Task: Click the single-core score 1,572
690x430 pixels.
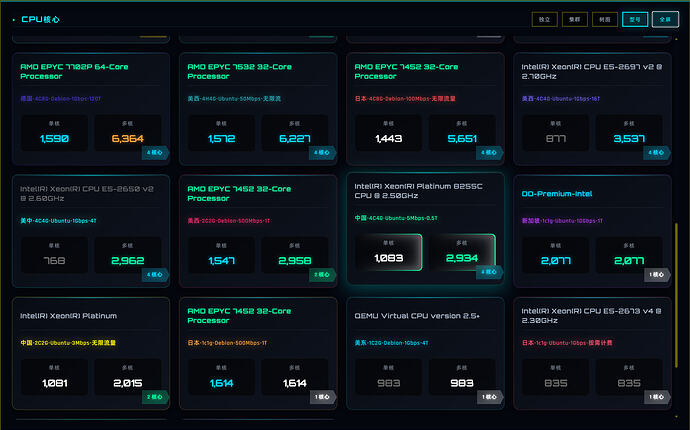Action: point(221,139)
